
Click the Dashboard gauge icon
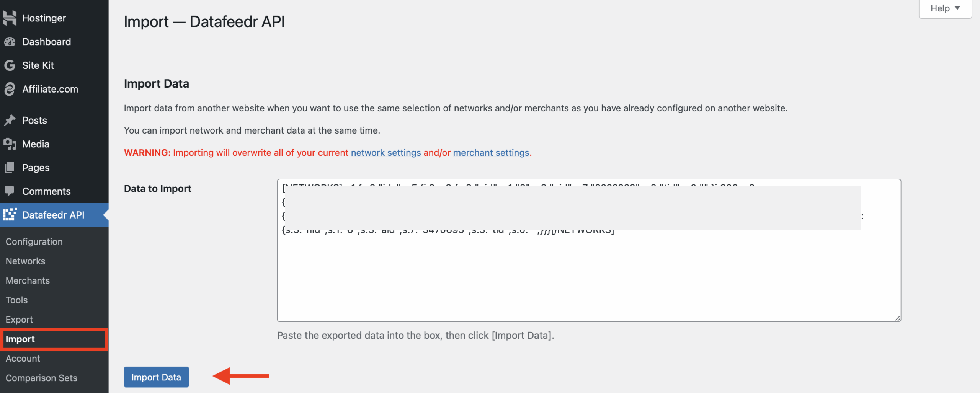coord(10,42)
